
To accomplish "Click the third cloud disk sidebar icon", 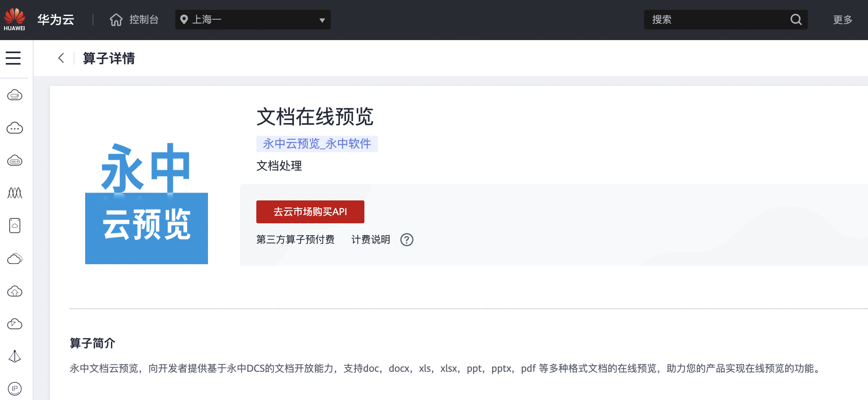I will (x=15, y=161).
